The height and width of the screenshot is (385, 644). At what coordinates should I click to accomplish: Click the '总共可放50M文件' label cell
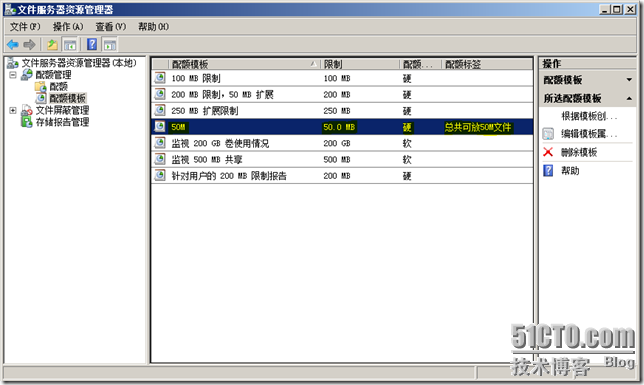478,127
